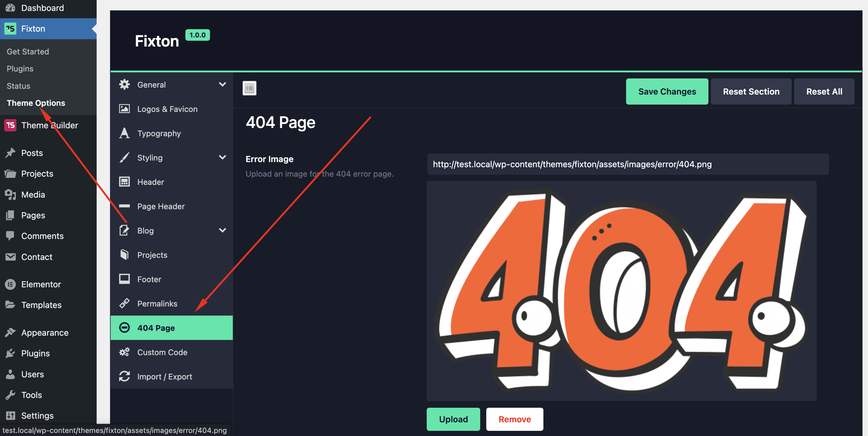The image size is (868, 436).
Task: Click the 404 image preview thumbnail
Action: pos(621,291)
